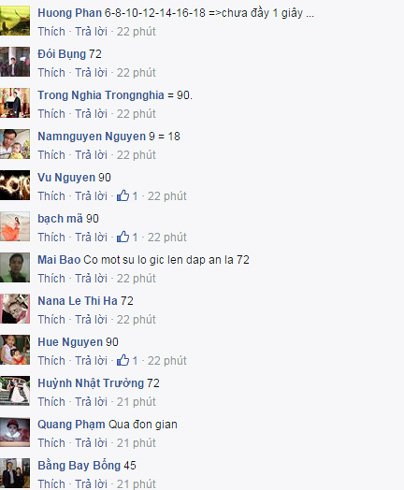The image size is (404, 490).
Task: Open Đói Bụng's avatar thumbnail
Action: (15, 62)
